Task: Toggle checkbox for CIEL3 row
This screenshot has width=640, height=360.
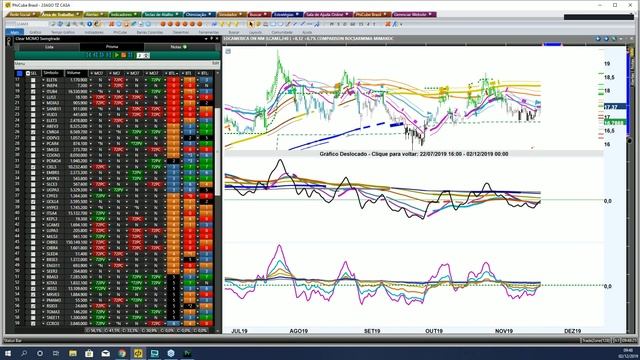Action: click(33, 167)
